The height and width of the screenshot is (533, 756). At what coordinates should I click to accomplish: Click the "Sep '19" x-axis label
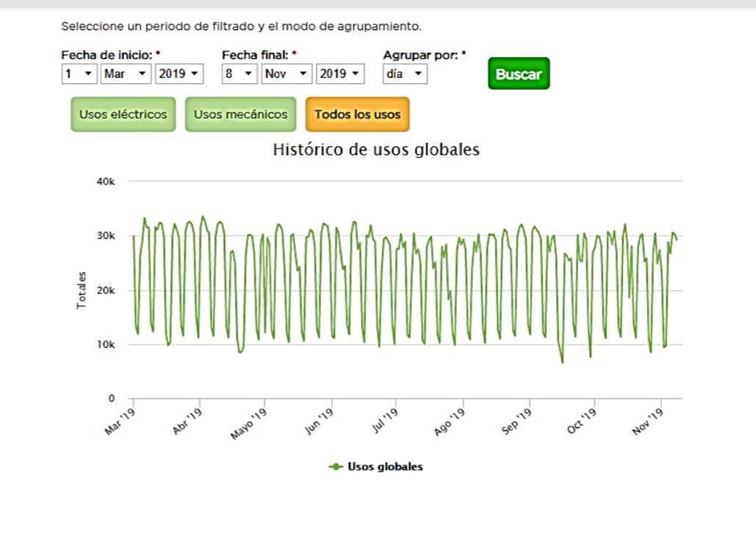[x=516, y=421]
